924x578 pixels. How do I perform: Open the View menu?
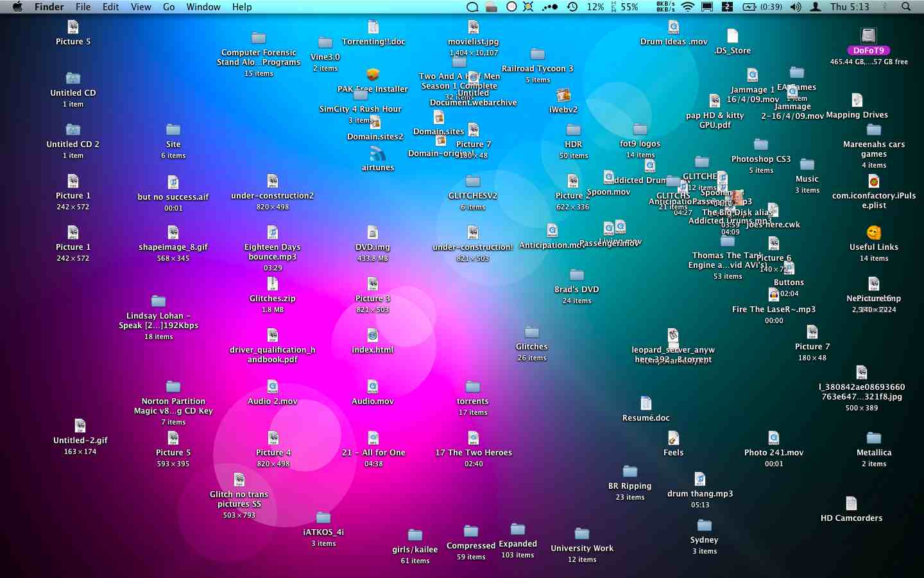141,7
